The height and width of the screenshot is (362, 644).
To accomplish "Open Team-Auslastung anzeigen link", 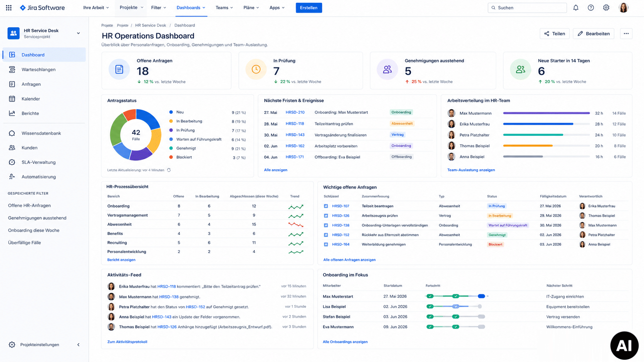I will pos(471,170).
